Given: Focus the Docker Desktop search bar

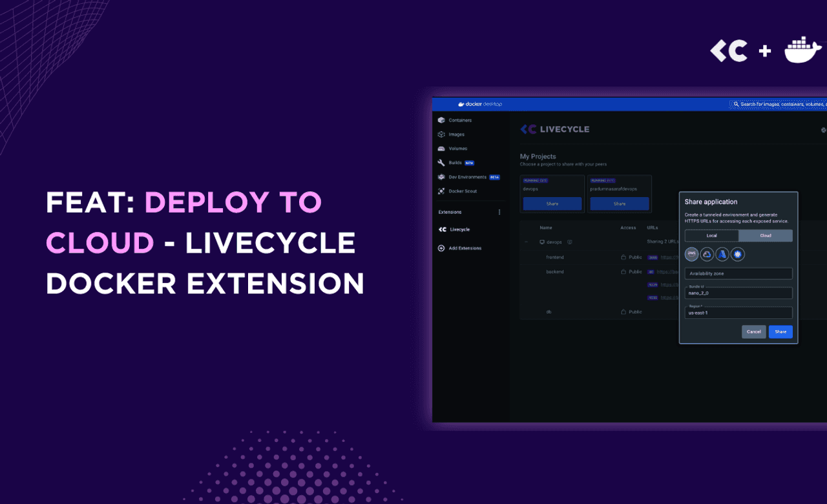Looking at the screenshot, I should coord(779,104).
